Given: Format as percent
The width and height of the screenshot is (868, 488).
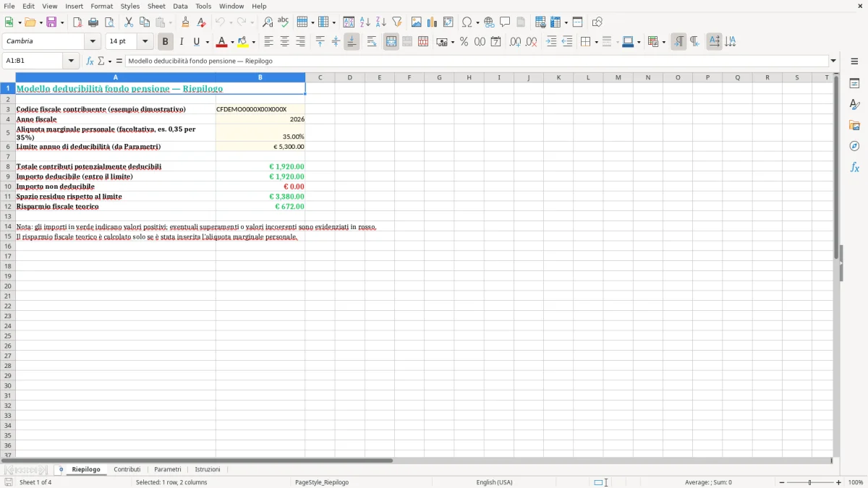Looking at the screenshot, I should [464, 42].
